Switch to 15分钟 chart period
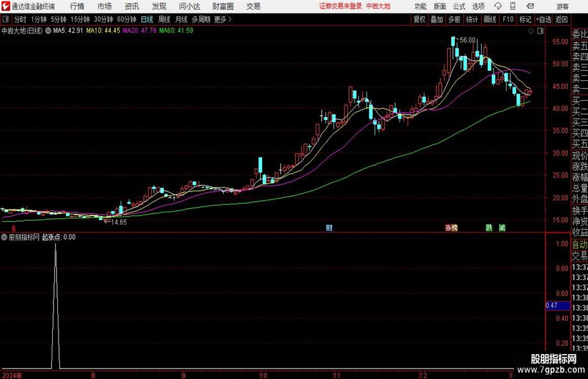The height and width of the screenshot is (379, 588). tap(80, 19)
